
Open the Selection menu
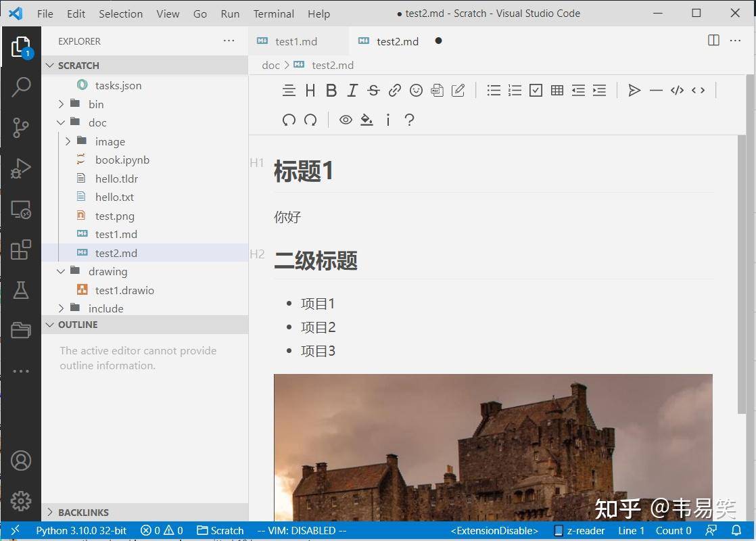[x=120, y=14]
